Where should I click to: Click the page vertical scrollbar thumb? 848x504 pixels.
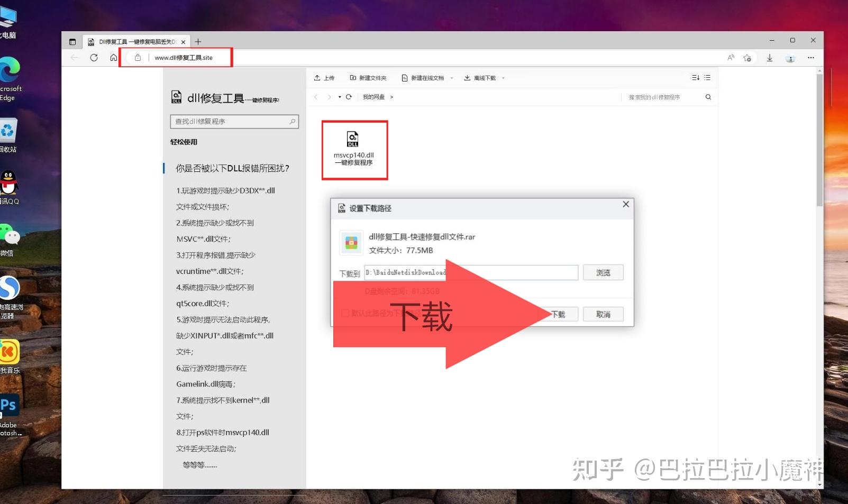coord(819,140)
